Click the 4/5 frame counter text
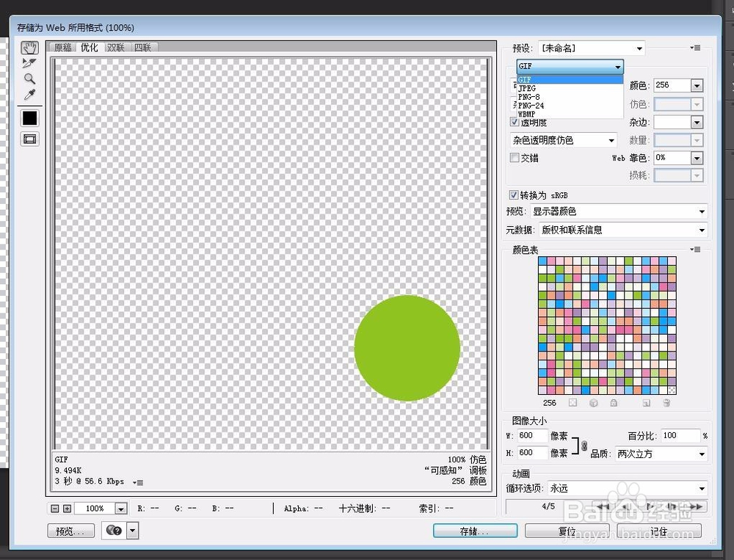This screenshot has height=560, width=734. tap(548, 506)
